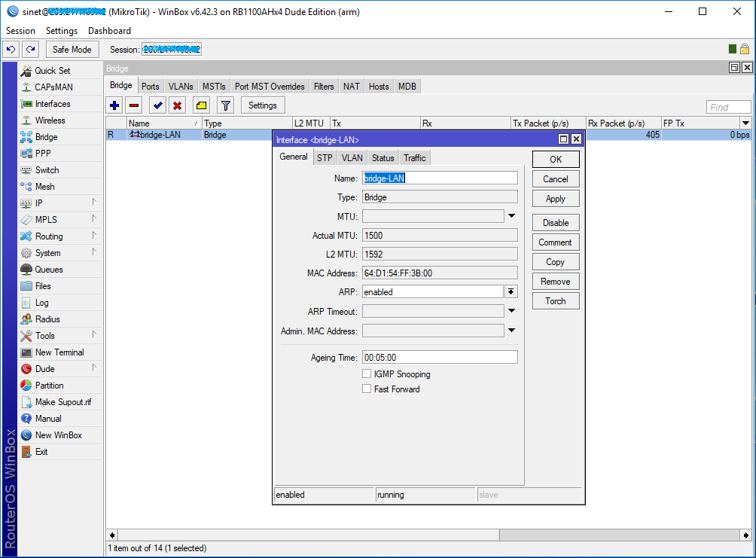The image size is (756, 558).
Task: Click the Filter funnel icon
Action: [226, 105]
